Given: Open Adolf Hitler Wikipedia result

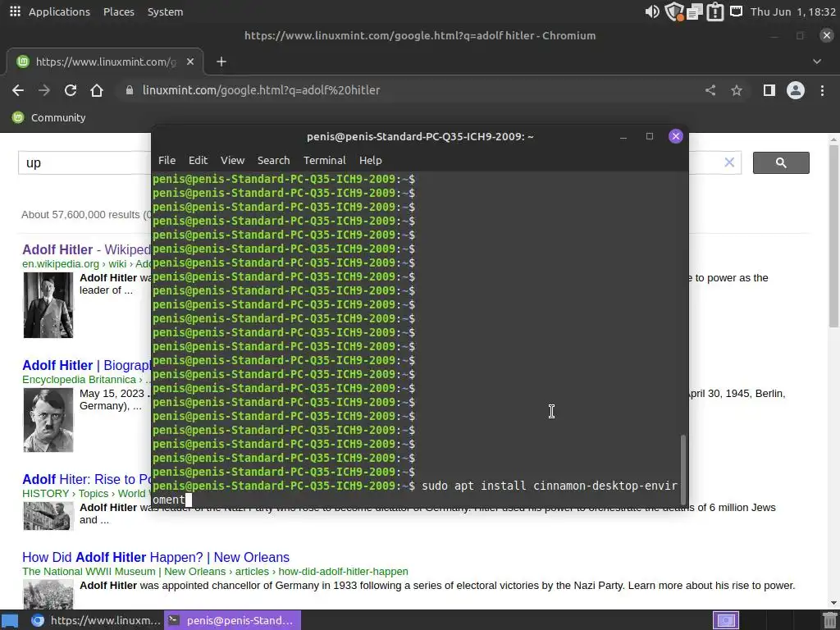Looking at the screenshot, I should pyautogui.click(x=86, y=249).
